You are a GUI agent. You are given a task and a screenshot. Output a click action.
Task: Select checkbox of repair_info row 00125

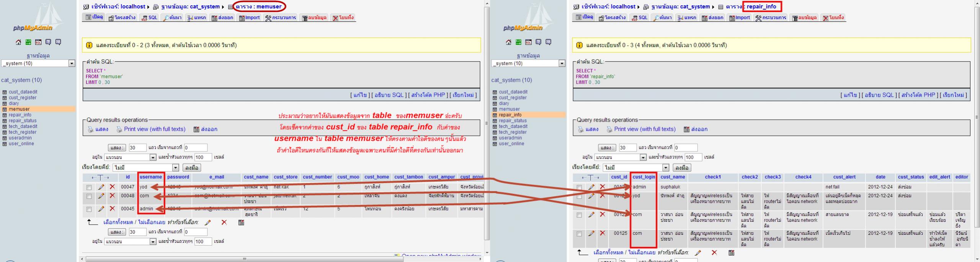(579, 234)
